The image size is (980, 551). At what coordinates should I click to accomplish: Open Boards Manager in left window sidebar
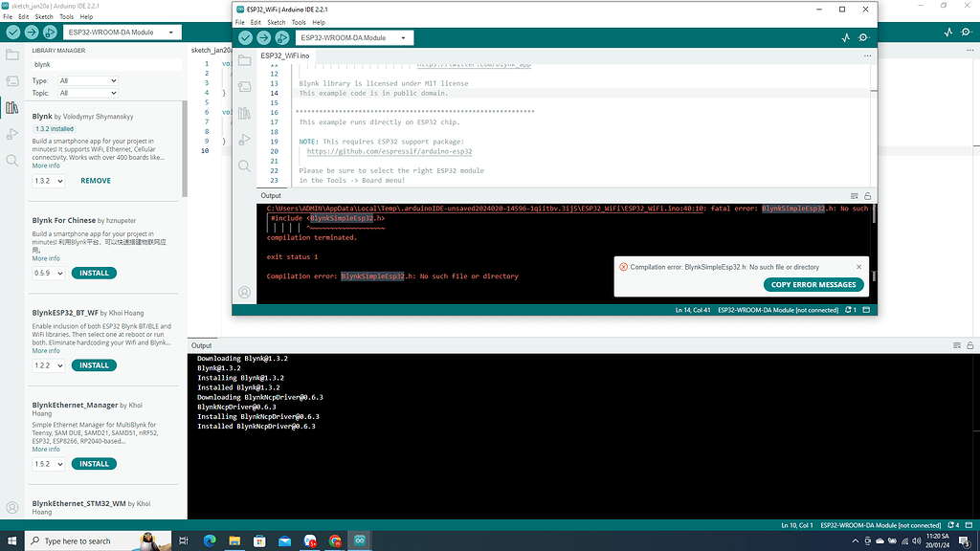coord(11,81)
